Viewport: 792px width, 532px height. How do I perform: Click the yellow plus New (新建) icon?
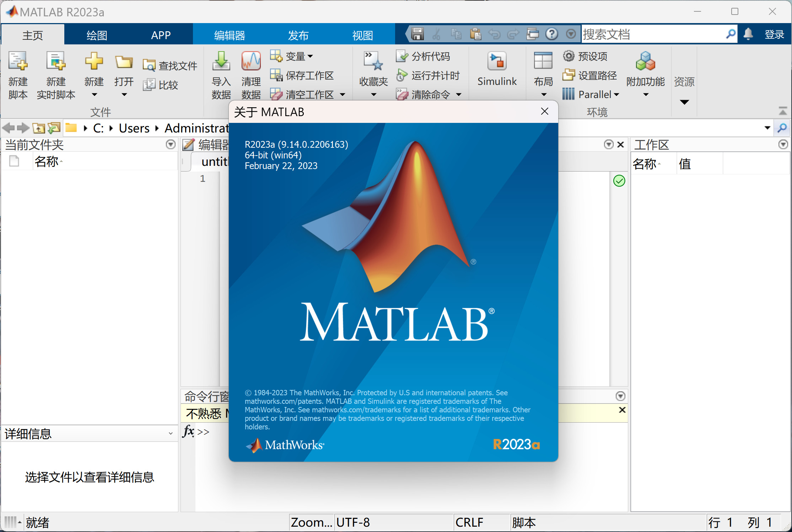94,61
